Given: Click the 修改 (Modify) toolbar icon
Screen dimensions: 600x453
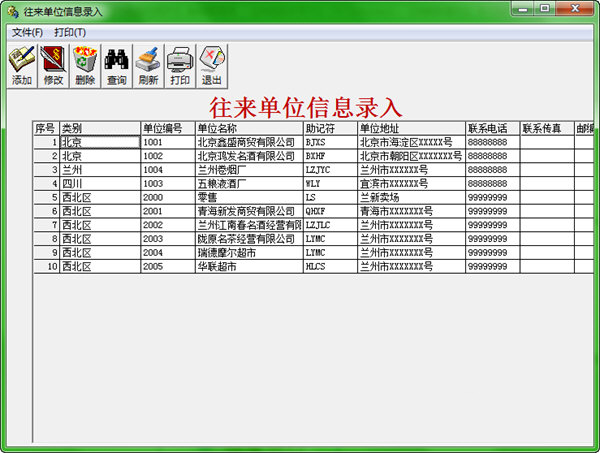Looking at the screenshot, I should pyautogui.click(x=53, y=66).
